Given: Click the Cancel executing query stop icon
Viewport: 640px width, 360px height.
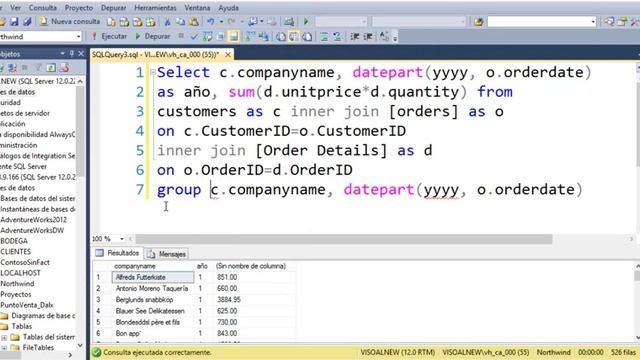Looking at the screenshot, I should tap(181, 36).
